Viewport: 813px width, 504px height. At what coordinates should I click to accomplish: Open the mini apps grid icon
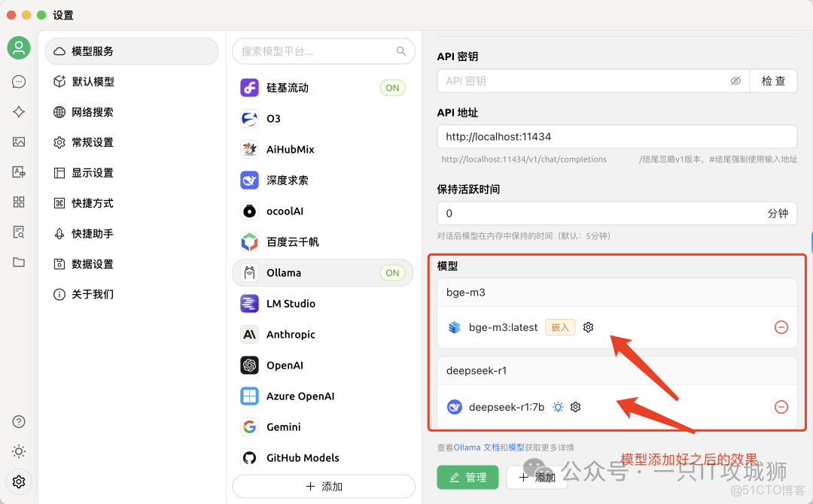18,202
